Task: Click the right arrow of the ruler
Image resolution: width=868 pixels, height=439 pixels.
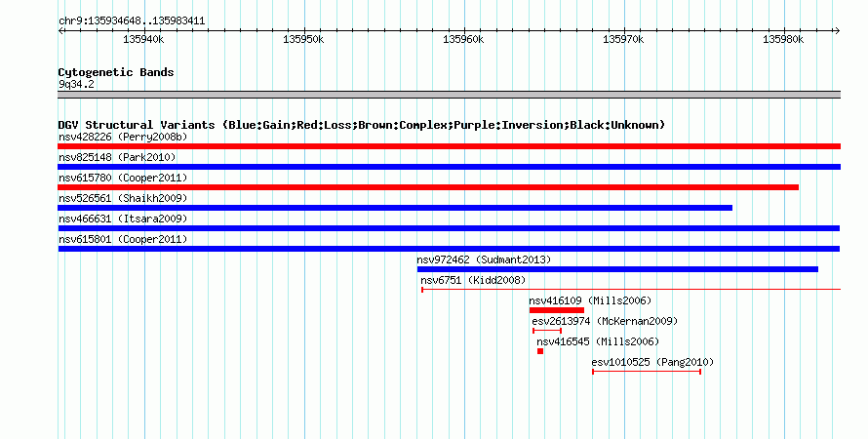Action: click(837, 31)
